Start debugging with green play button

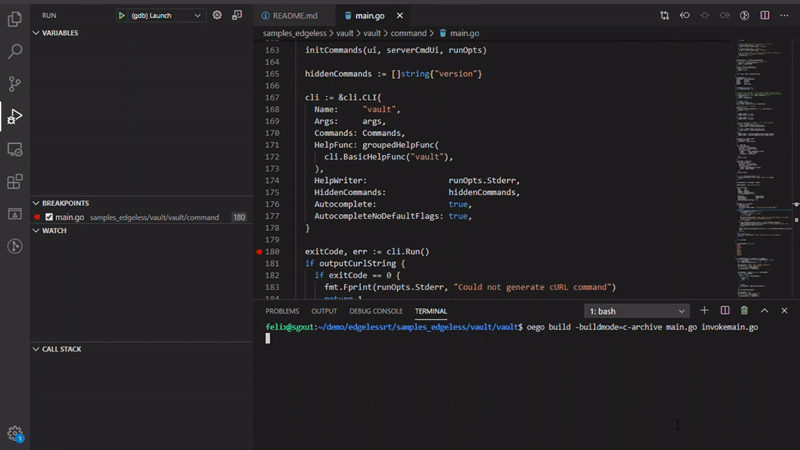click(121, 16)
